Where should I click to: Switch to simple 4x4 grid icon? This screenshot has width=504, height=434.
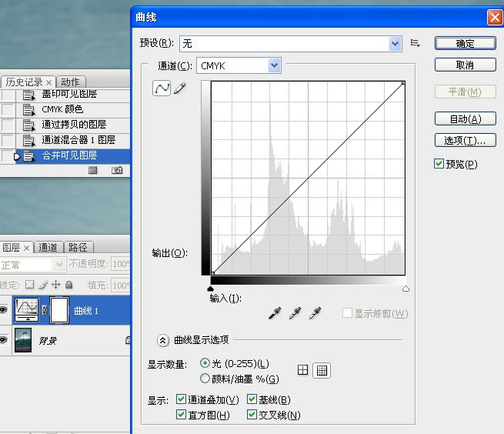coord(303,370)
